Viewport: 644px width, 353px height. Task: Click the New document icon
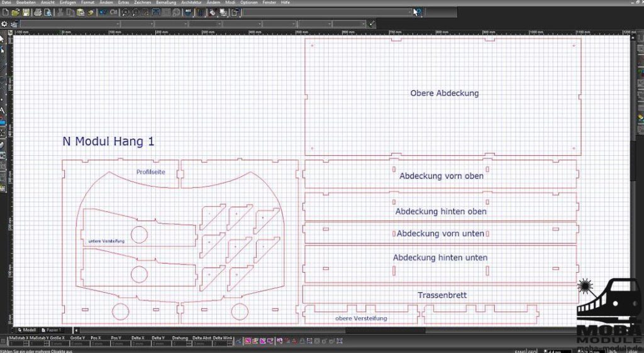click(5, 13)
